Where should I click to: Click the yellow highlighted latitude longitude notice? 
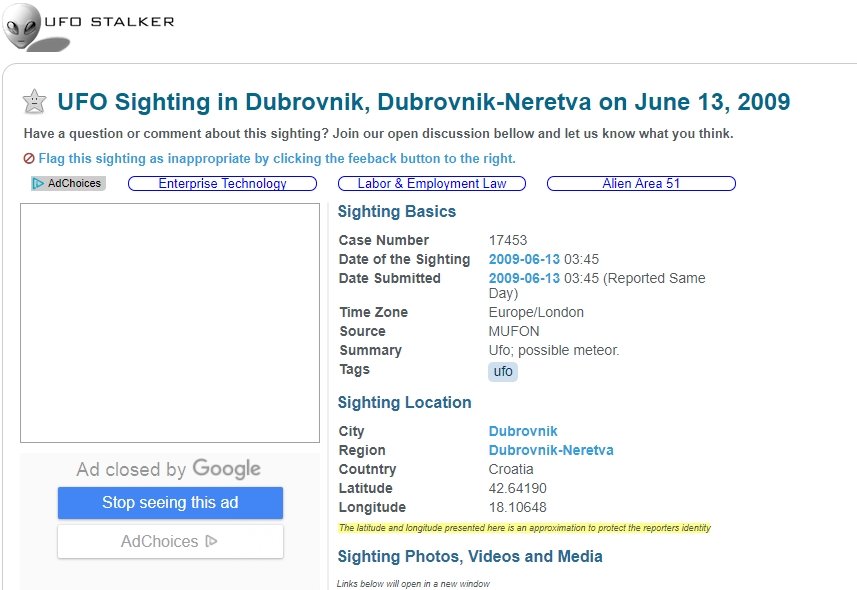(x=524, y=528)
